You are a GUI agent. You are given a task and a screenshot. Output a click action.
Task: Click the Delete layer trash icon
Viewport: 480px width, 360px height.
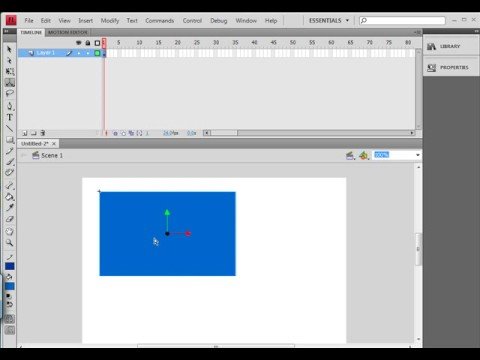click(x=43, y=133)
